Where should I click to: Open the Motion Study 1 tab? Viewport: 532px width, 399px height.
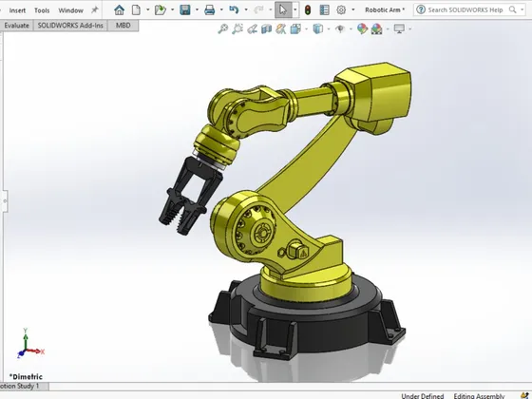point(24,386)
